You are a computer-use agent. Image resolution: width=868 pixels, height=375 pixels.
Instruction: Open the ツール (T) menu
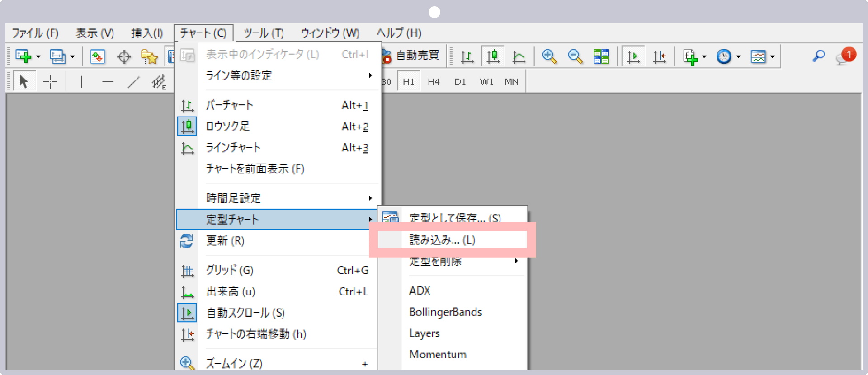(264, 33)
